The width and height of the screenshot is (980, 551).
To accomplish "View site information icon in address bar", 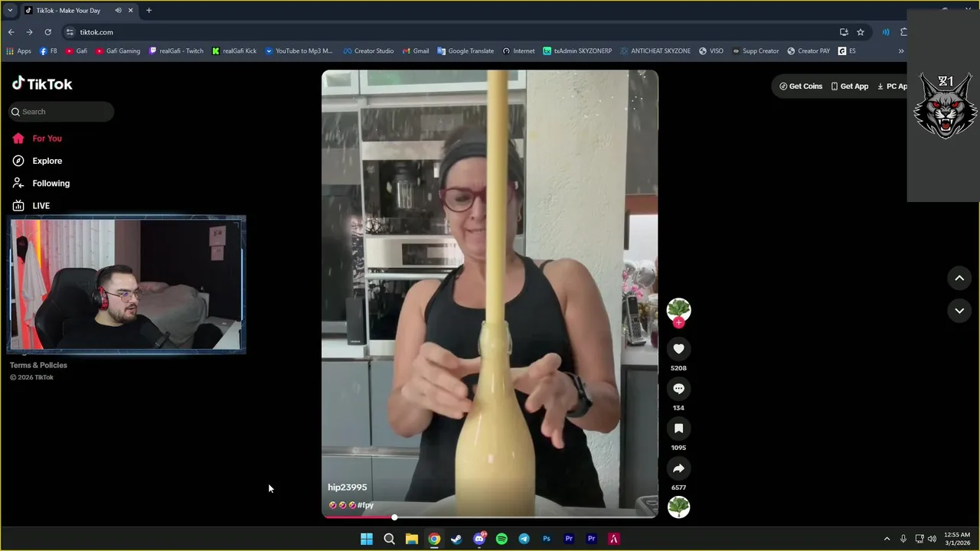I will [x=70, y=32].
